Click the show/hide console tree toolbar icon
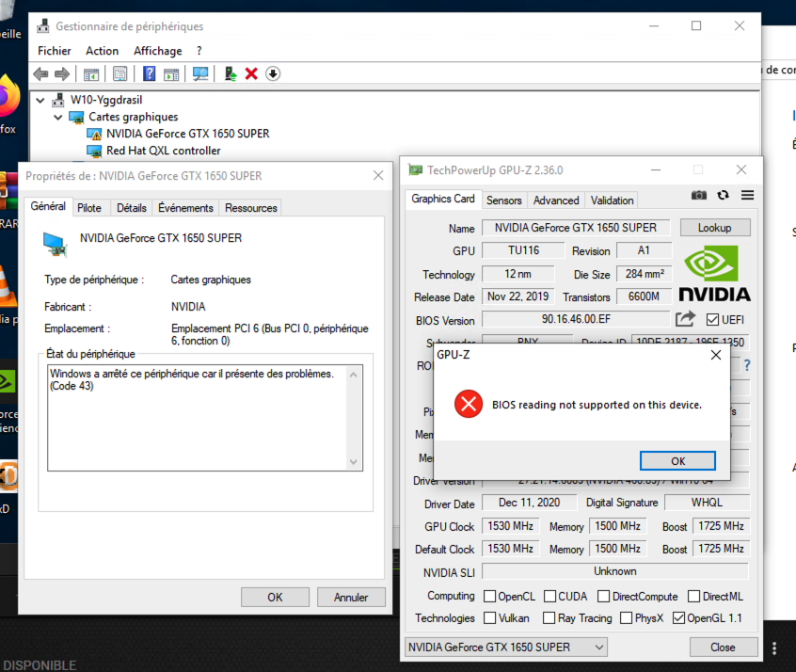This screenshot has height=672, width=796. [x=91, y=74]
